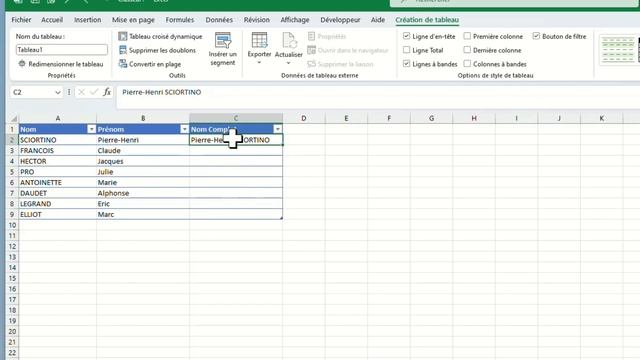This screenshot has height=360, width=640.
Task: Toggle Lignes à bandes checkbox
Action: pos(407,64)
